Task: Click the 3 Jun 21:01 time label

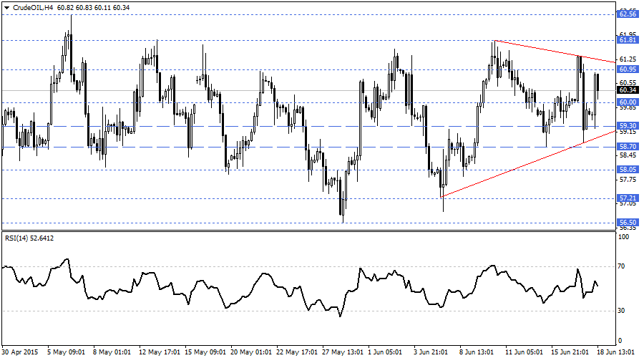Action: (431, 352)
